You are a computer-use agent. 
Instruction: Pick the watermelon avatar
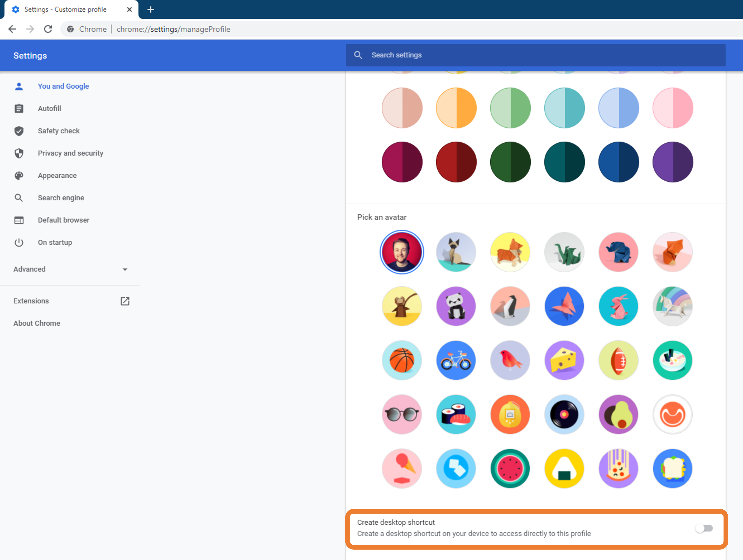510,468
